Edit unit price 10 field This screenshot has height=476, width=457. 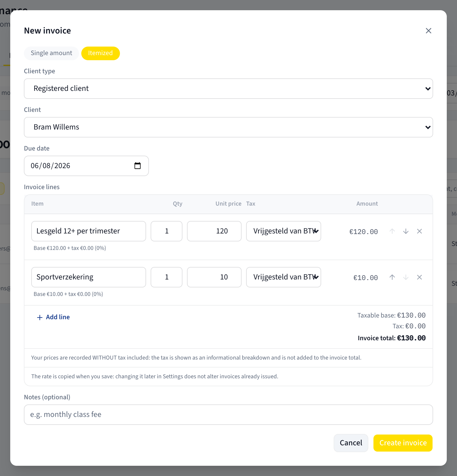(214, 277)
